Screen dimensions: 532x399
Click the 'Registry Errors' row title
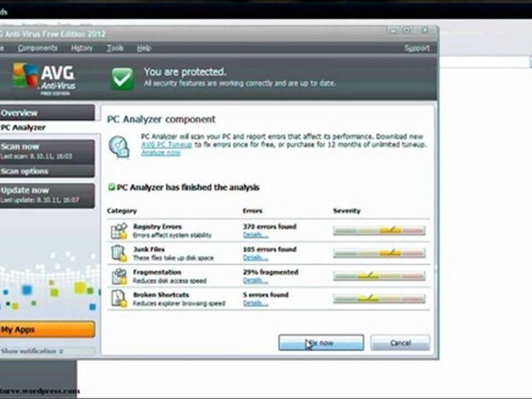click(157, 226)
